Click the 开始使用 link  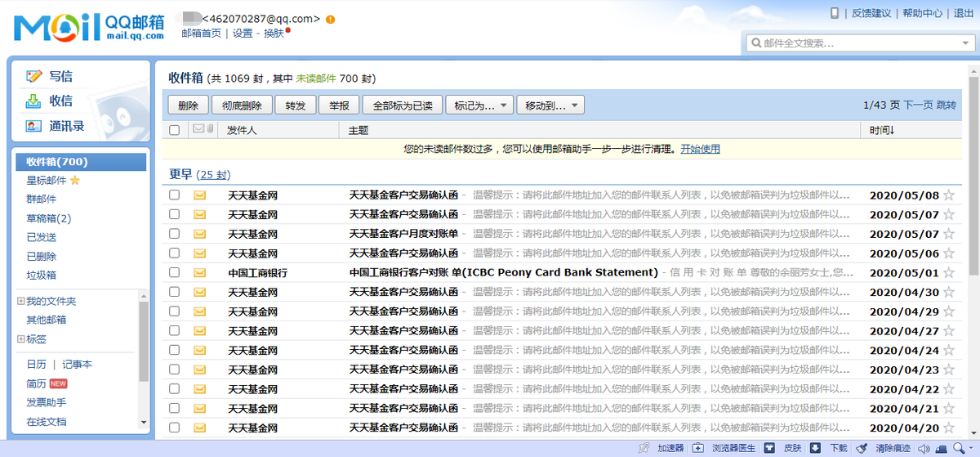700,149
